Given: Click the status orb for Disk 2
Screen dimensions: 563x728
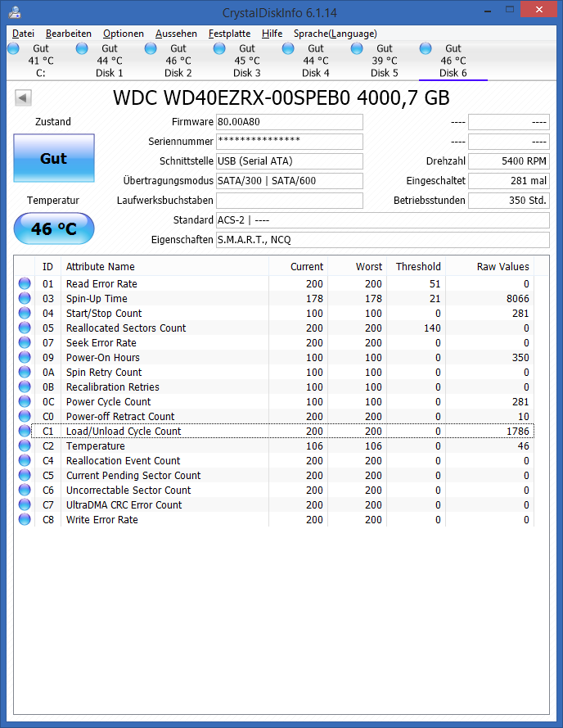Looking at the screenshot, I should click(x=151, y=48).
